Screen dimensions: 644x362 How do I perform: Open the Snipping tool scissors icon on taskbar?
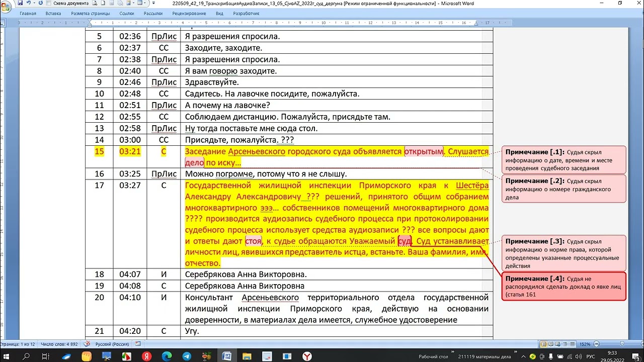pyautogui.click(x=108, y=356)
